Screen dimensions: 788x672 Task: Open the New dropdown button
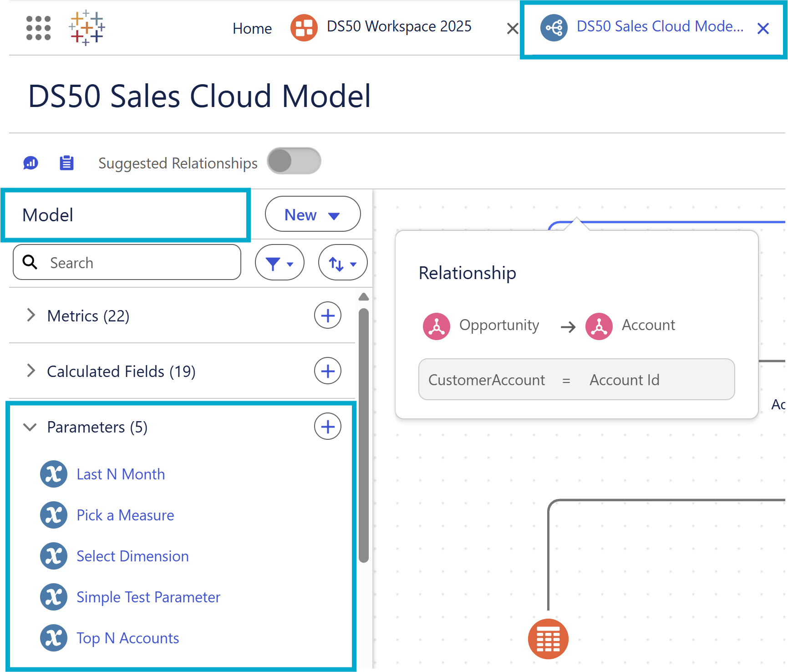point(313,214)
